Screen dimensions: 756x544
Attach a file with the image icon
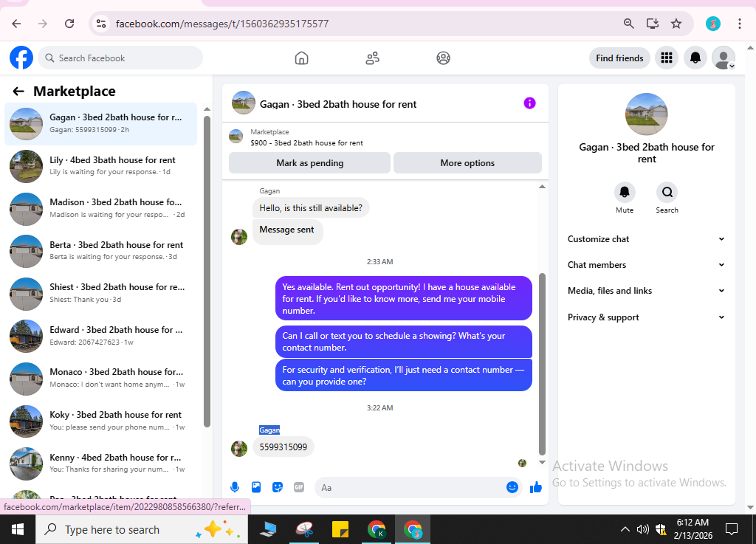256,487
